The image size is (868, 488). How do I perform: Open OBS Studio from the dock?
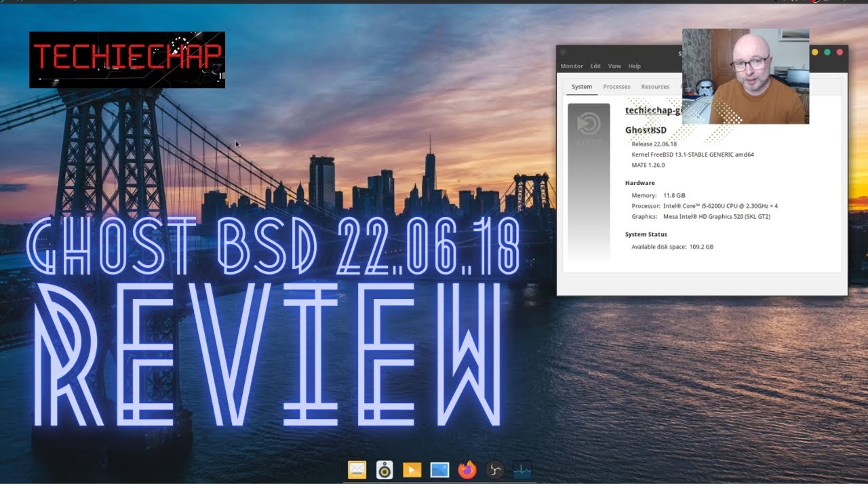(494, 470)
